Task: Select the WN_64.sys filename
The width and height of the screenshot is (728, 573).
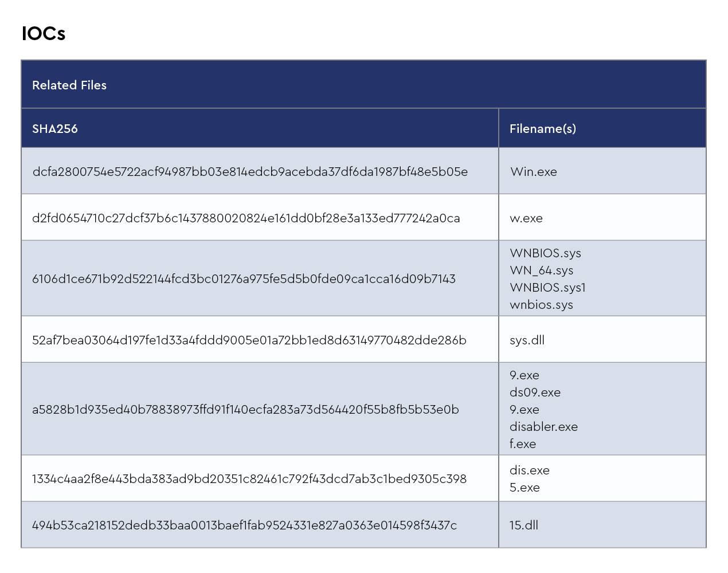Action: pyautogui.click(x=541, y=270)
